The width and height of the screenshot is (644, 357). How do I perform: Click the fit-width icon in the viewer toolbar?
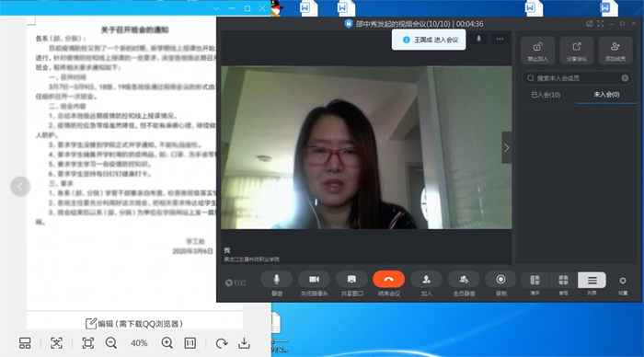coord(56,343)
